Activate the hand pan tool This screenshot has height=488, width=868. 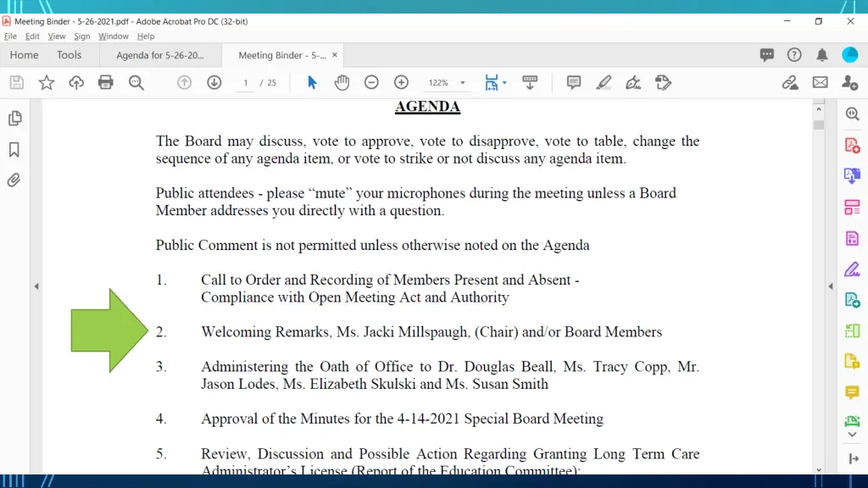[342, 82]
